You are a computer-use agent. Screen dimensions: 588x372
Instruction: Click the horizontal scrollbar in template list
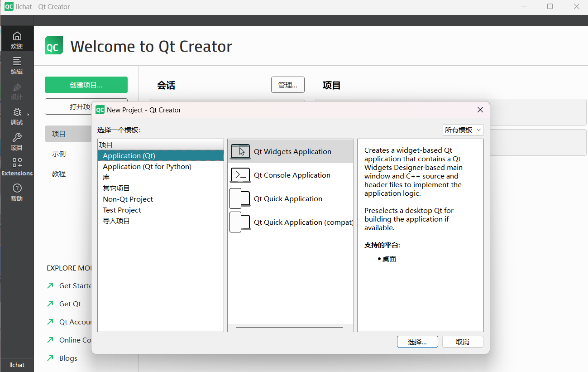coord(290,327)
